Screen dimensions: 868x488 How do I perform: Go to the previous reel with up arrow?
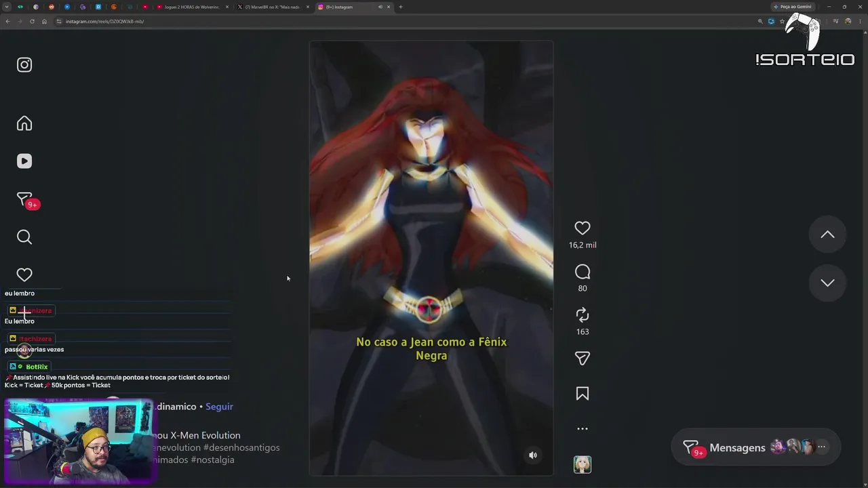(827, 235)
